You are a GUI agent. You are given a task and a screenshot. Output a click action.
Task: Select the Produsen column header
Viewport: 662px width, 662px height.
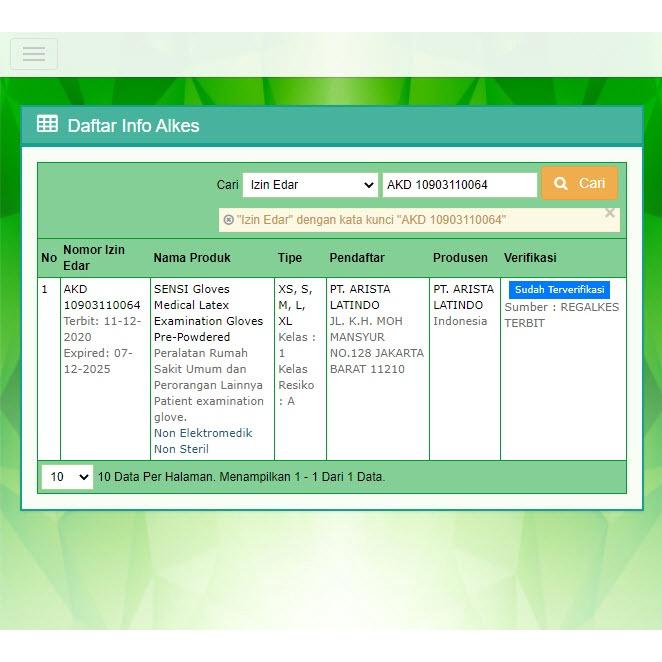click(x=460, y=258)
